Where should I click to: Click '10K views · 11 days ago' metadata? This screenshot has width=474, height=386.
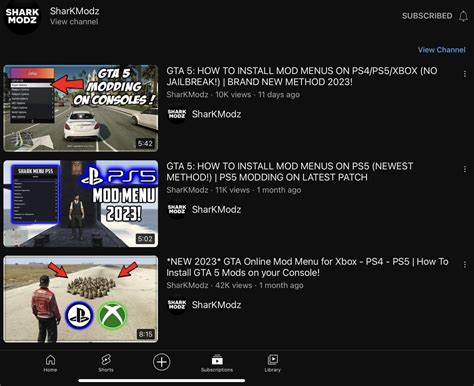257,95
